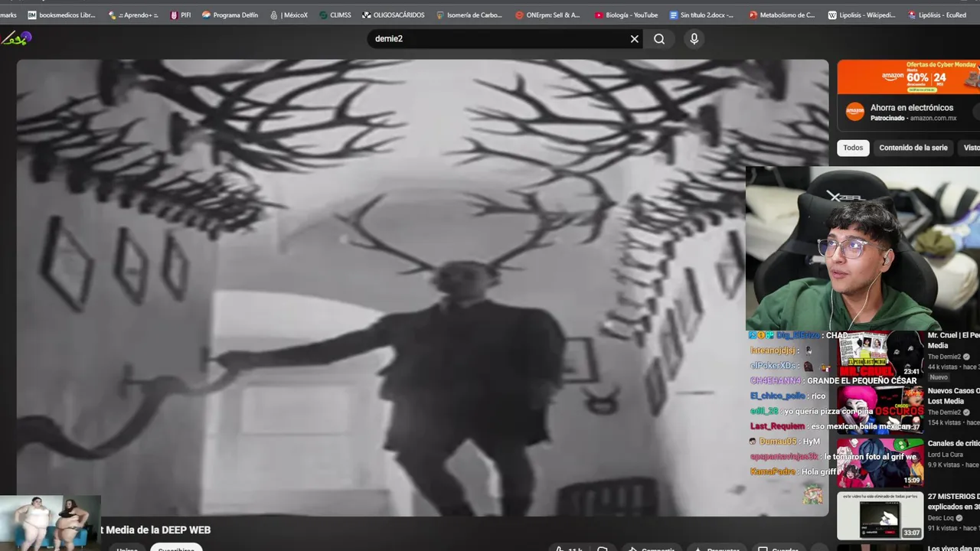Click the streamer webcam overlay
The image size is (980, 551).
pyautogui.click(x=863, y=249)
